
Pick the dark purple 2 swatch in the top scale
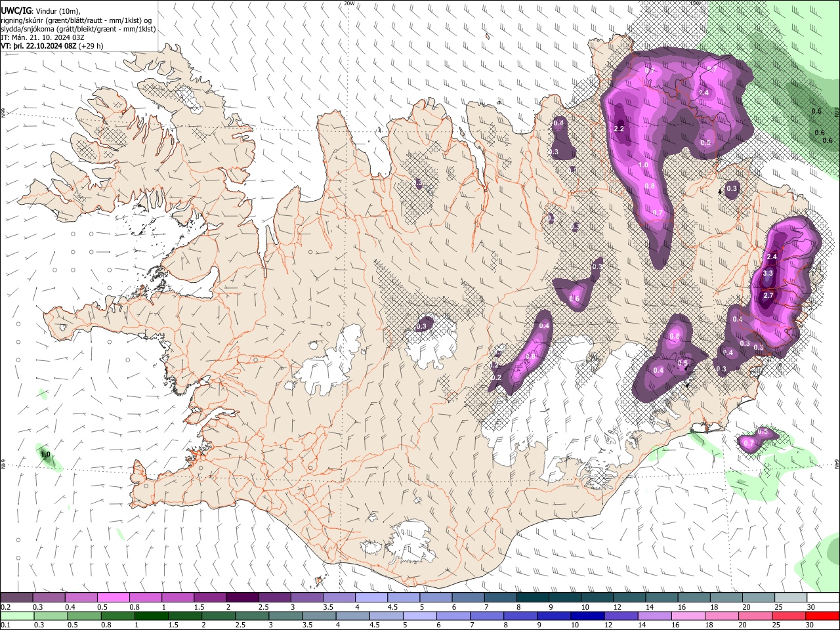[241, 598]
